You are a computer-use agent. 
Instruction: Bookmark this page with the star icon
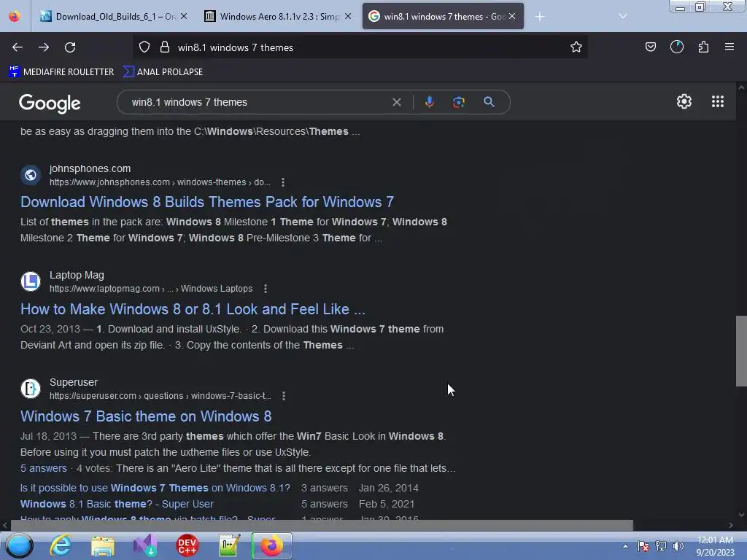point(576,47)
